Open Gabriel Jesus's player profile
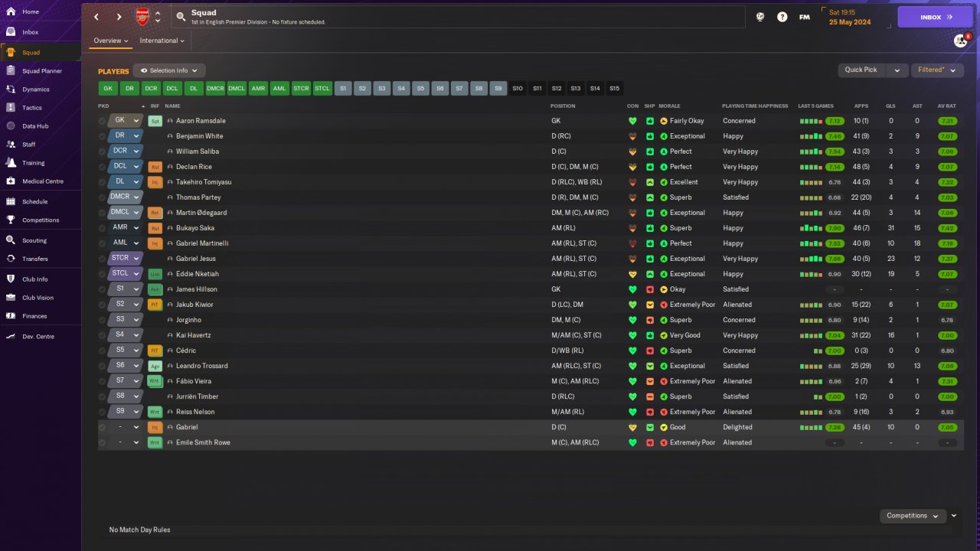The width and height of the screenshot is (980, 551). coord(198,259)
